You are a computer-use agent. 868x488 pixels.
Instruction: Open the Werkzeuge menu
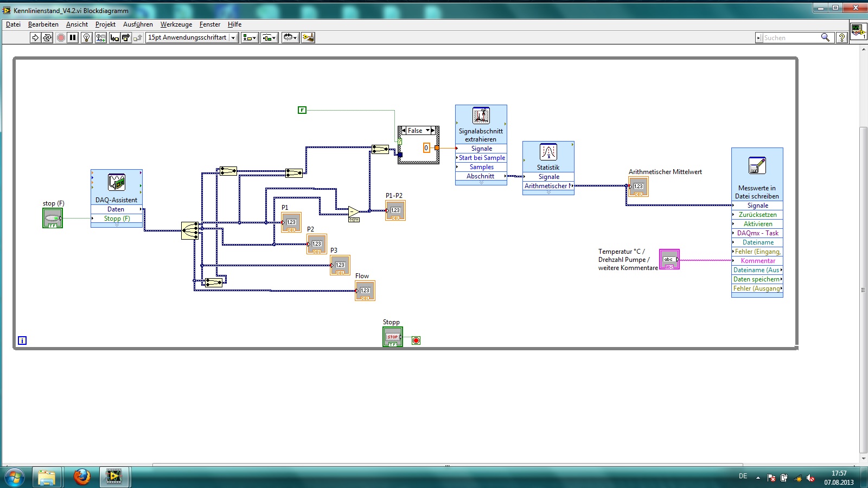point(176,24)
